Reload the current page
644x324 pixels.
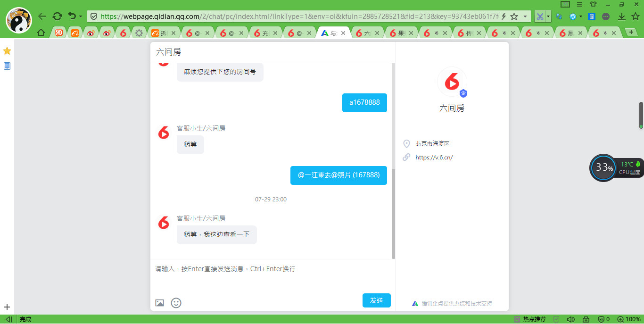click(x=57, y=16)
